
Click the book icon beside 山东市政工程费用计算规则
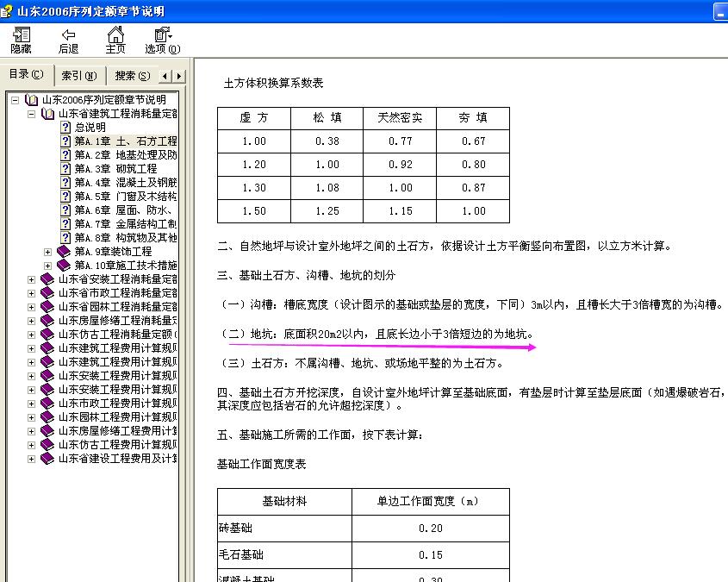coord(47,404)
